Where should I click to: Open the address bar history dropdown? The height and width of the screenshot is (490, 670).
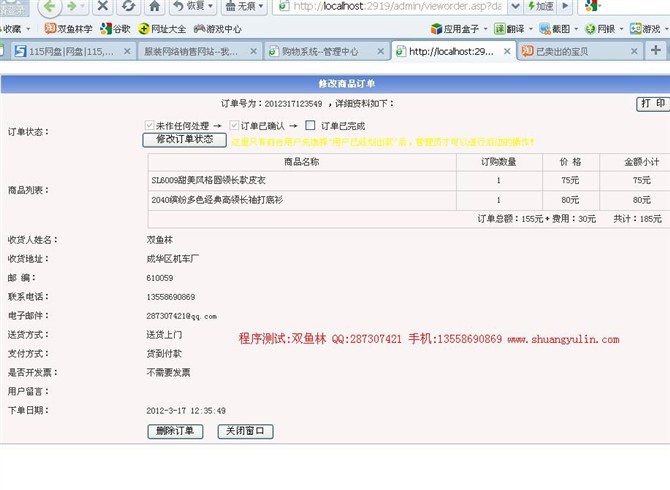pos(516,6)
